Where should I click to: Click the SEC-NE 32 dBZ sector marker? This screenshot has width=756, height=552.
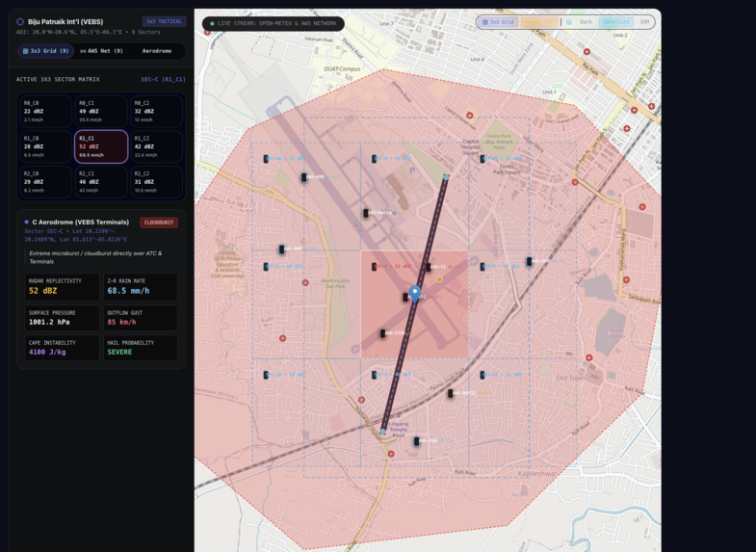[x=482, y=159]
